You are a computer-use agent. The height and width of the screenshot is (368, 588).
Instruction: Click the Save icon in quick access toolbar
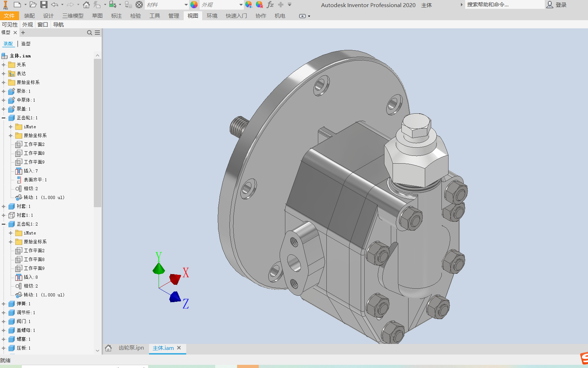click(44, 5)
